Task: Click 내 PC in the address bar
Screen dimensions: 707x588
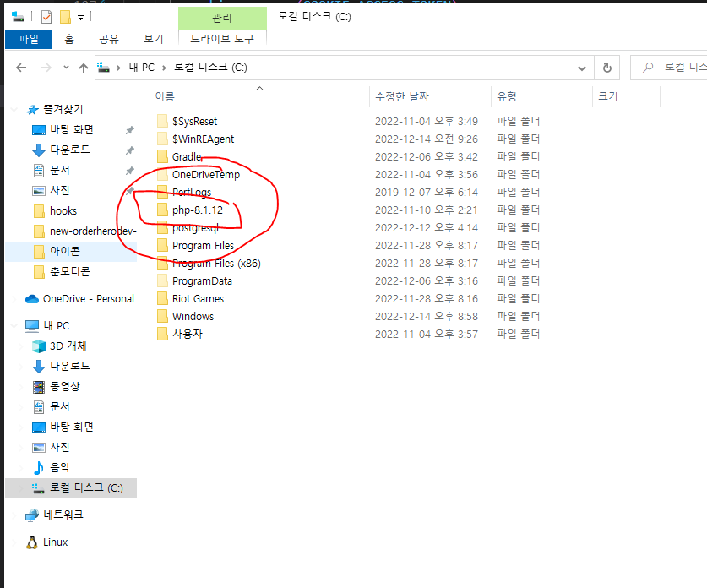Action: tap(142, 68)
